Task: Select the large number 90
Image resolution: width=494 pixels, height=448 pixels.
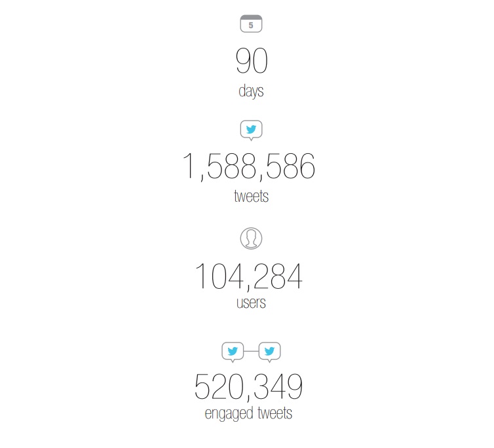Action: [252, 61]
